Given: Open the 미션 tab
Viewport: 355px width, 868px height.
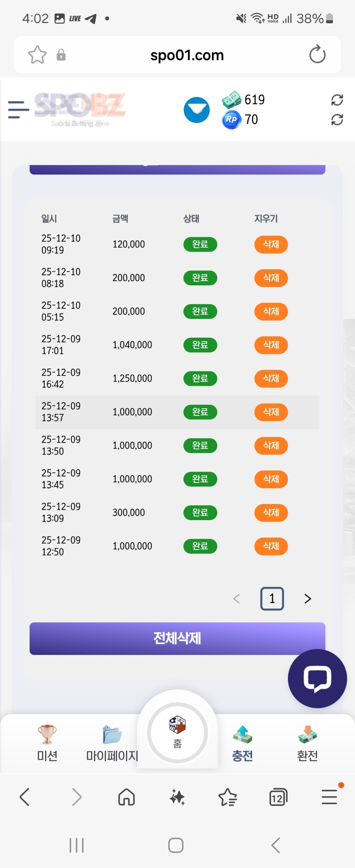Looking at the screenshot, I should (x=47, y=743).
